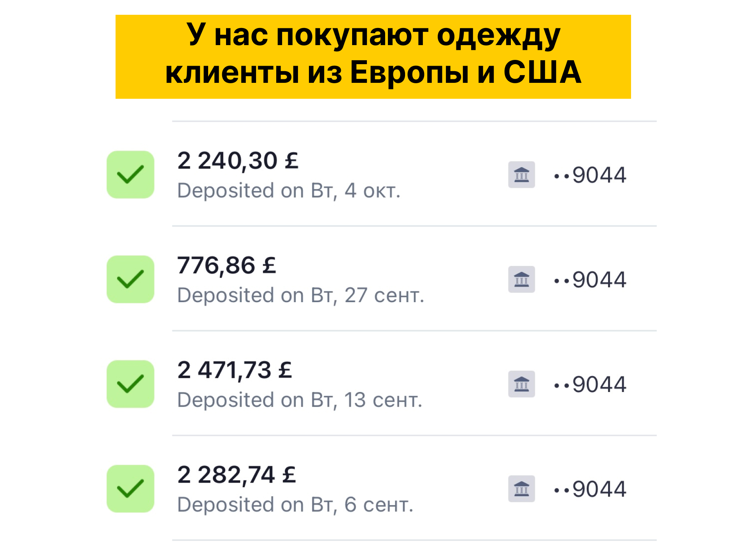Select the "Deposited on Вт, 6 сент." text
This screenshot has height=560, width=747.
point(295,504)
